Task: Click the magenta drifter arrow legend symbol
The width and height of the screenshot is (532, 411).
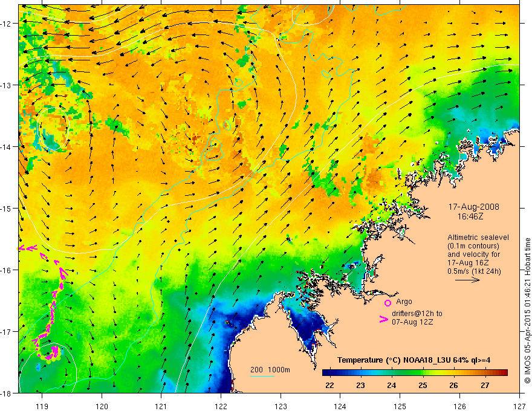Action: pos(383,319)
